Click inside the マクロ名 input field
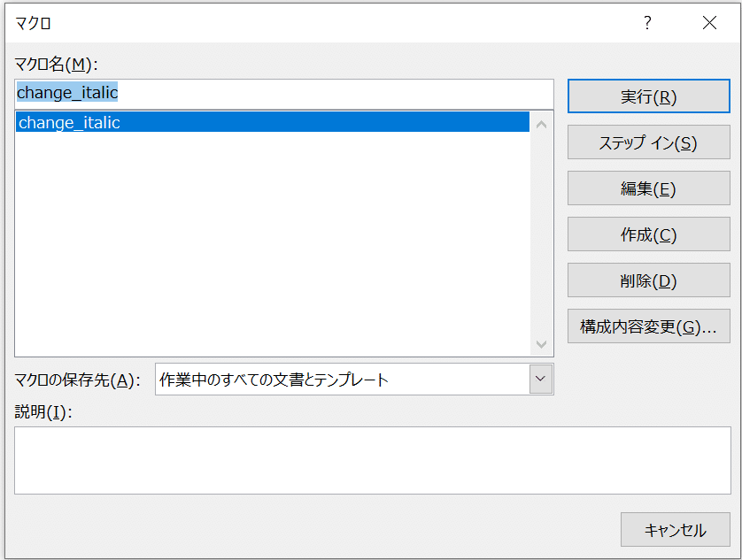This screenshot has width=742, height=560. pos(266,93)
